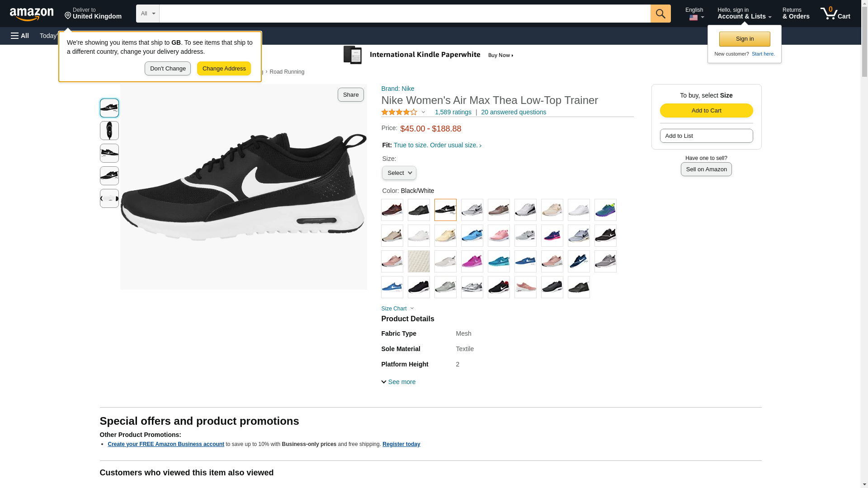Select the second product thumbnail image
868x488 pixels.
[x=109, y=131]
